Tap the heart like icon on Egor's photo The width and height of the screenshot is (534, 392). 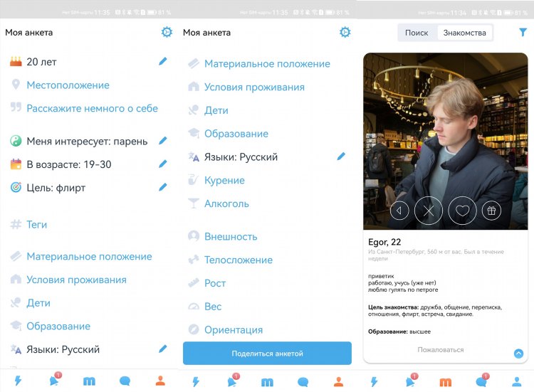[462, 211]
